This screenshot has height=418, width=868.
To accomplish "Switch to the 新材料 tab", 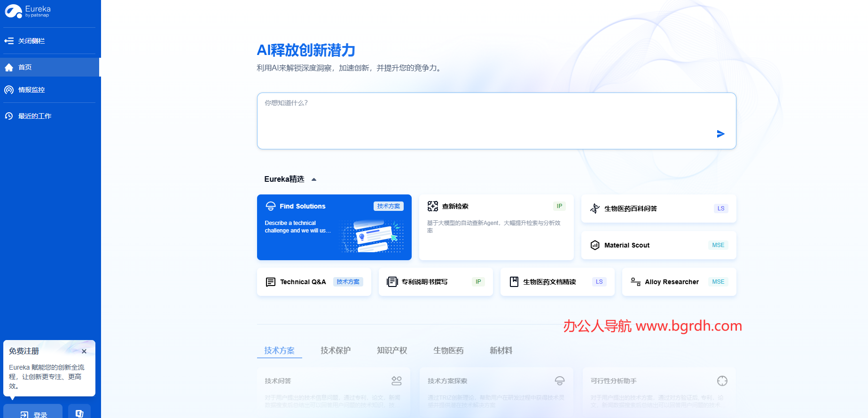I will tap(501, 350).
